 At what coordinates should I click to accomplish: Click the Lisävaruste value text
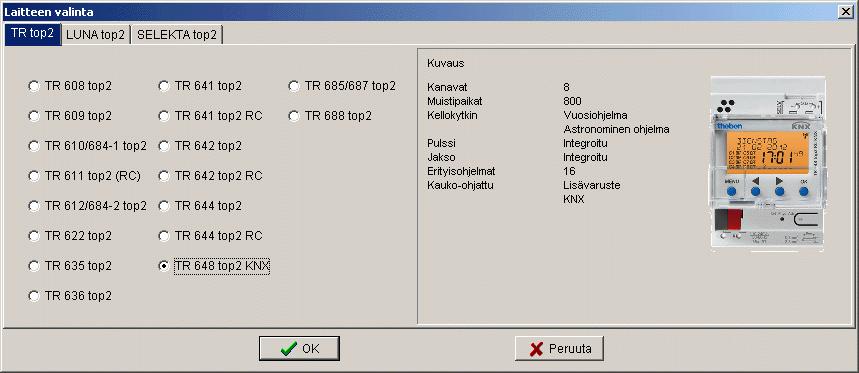click(592, 185)
